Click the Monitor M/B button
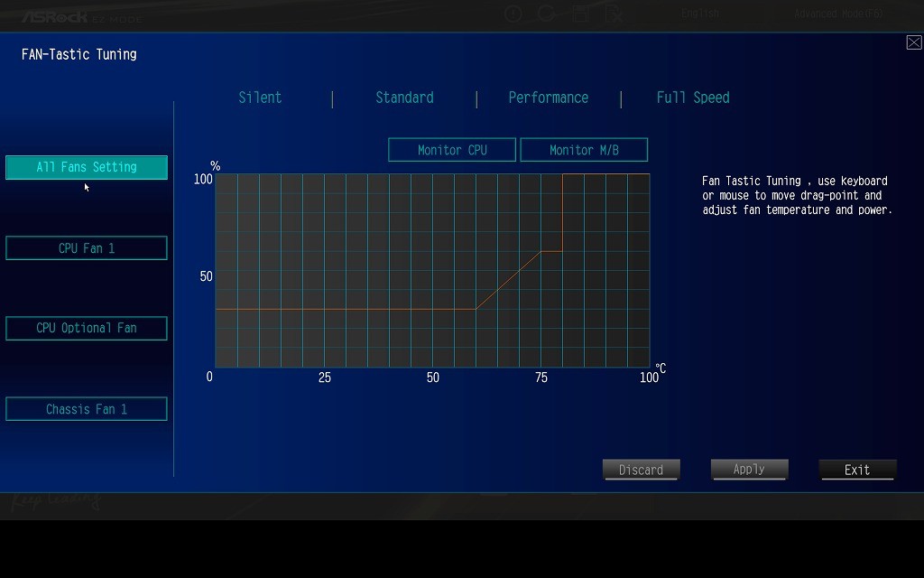The width and height of the screenshot is (924, 578). [x=584, y=150]
